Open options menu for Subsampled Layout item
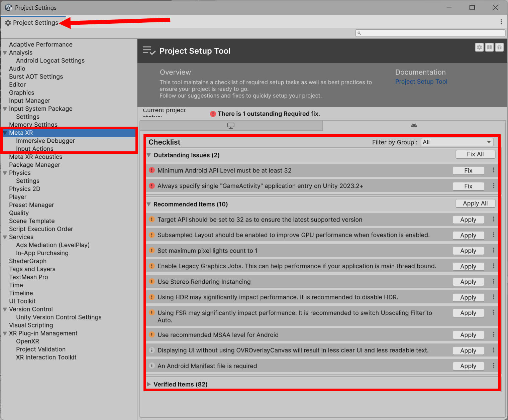 [493, 235]
